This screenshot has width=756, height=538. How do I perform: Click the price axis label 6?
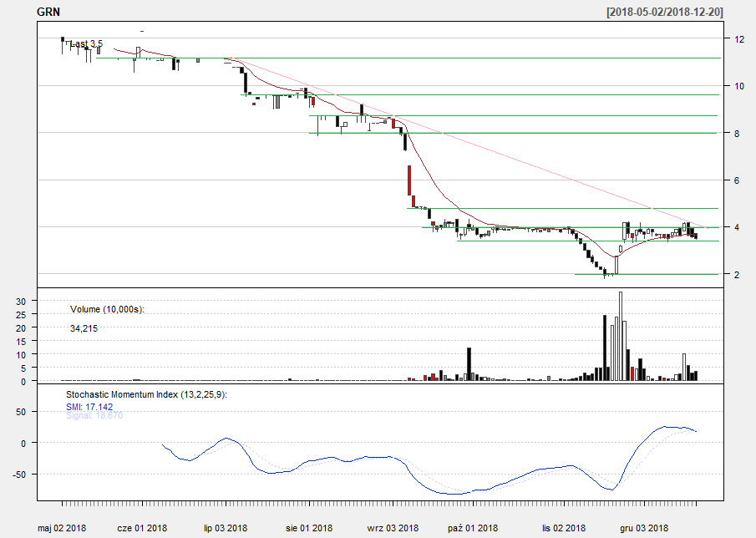coord(737,180)
